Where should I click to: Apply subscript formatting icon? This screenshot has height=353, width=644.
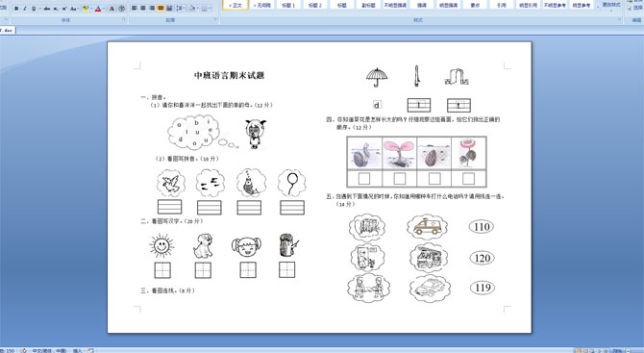(56, 9)
